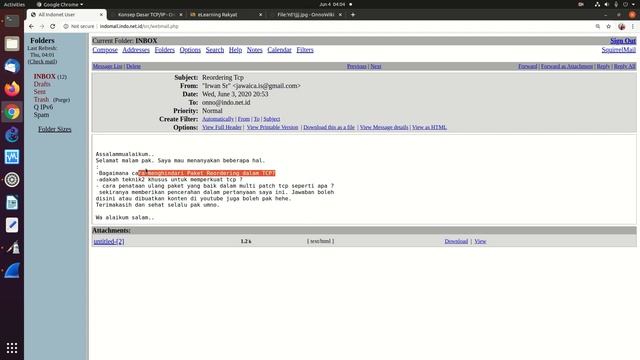Image resolution: width=640 pixels, height=360 pixels.
Task: Close the All Indonet User tab
Action: [101, 15]
